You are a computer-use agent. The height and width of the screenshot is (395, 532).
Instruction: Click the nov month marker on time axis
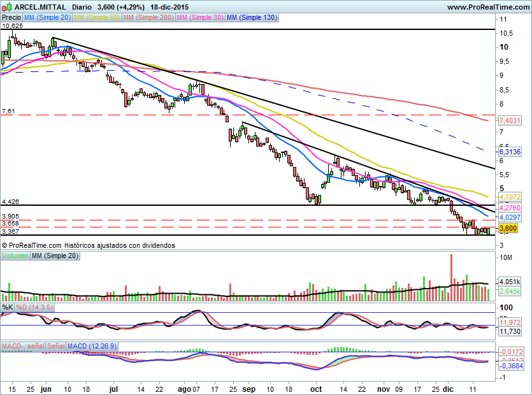(384, 389)
